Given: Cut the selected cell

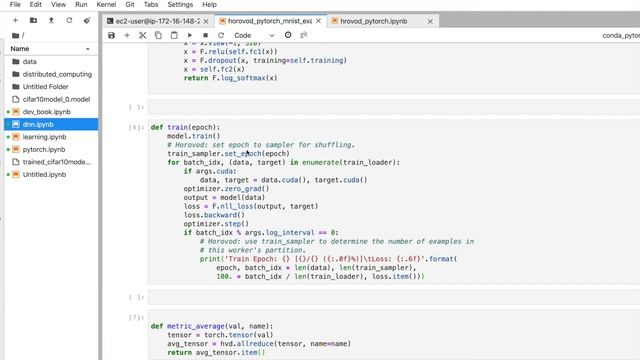Looking at the screenshot, I should (142, 36).
